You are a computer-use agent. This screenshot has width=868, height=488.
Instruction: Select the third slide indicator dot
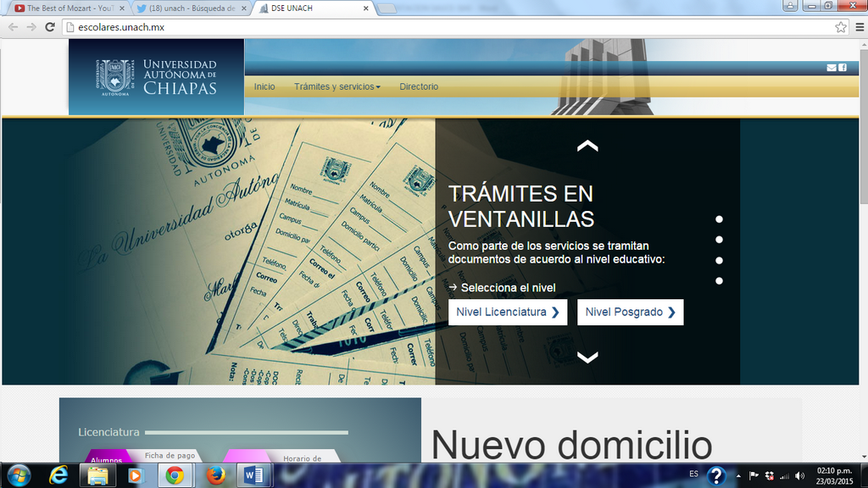(x=719, y=260)
